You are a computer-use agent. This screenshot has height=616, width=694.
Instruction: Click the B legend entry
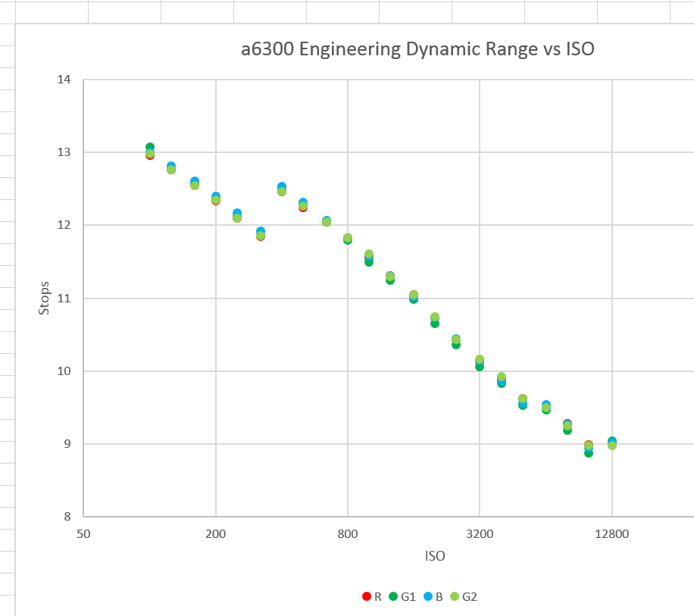click(x=433, y=596)
